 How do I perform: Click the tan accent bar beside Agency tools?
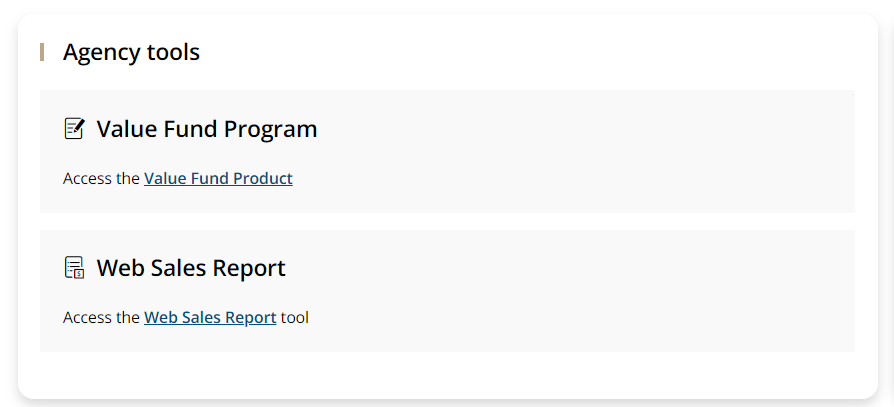point(42,52)
